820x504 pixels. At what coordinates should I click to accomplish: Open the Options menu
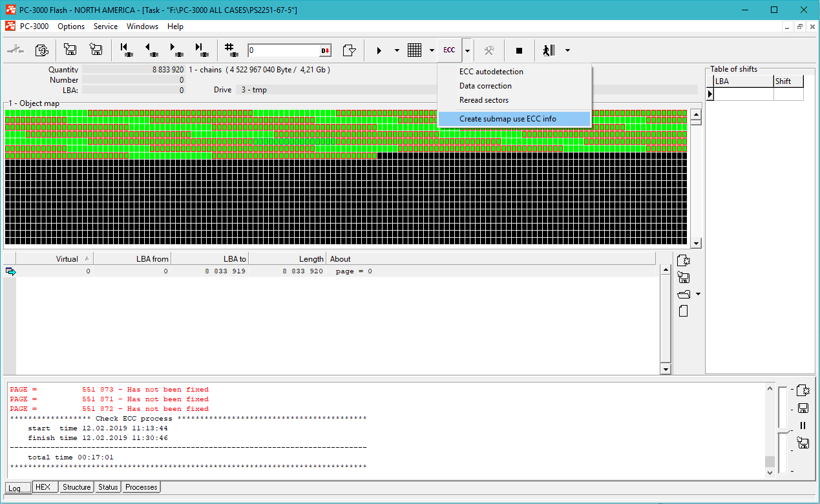click(71, 26)
